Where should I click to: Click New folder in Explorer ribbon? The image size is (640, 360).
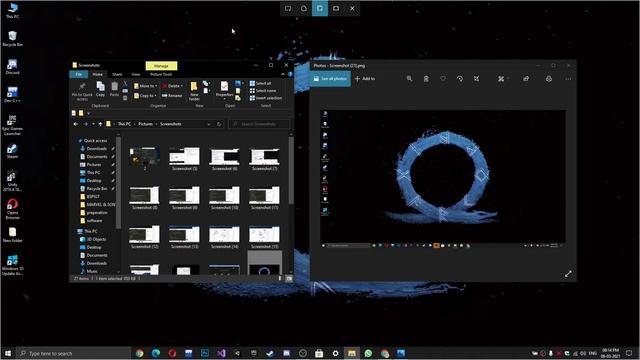pyautogui.click(x=194, y=91)
